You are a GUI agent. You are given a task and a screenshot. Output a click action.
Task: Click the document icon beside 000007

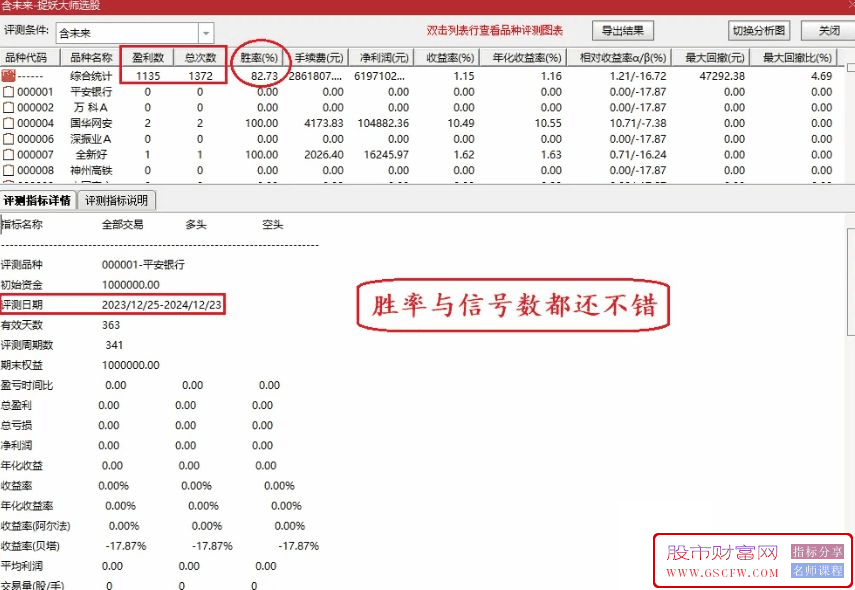(x=8, y=155)
